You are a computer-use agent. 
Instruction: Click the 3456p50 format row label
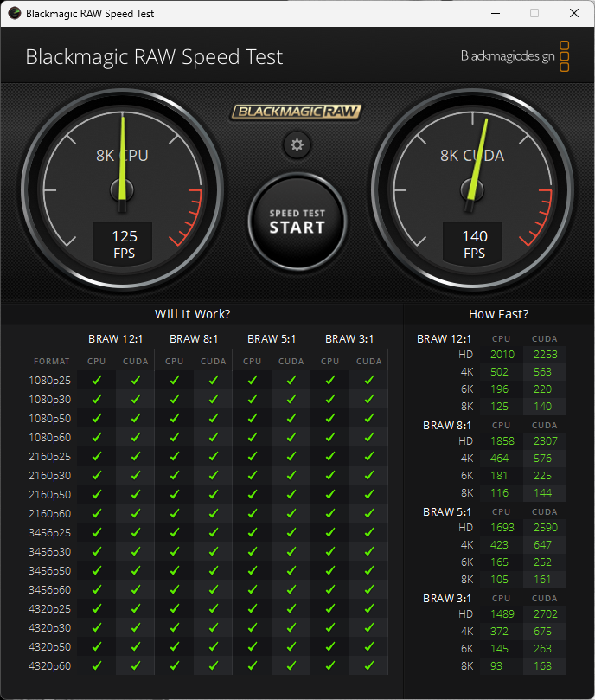pos(49,571)
